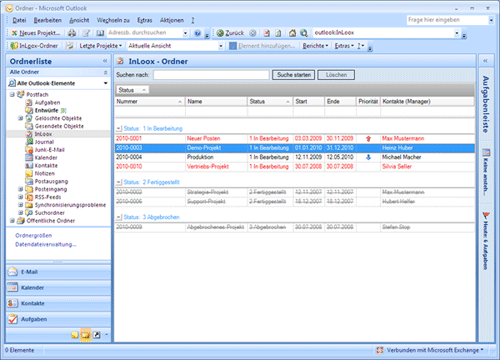Sort by the Priorität column header
This screenshot has width=500, height=360.
tap(368, 102)
